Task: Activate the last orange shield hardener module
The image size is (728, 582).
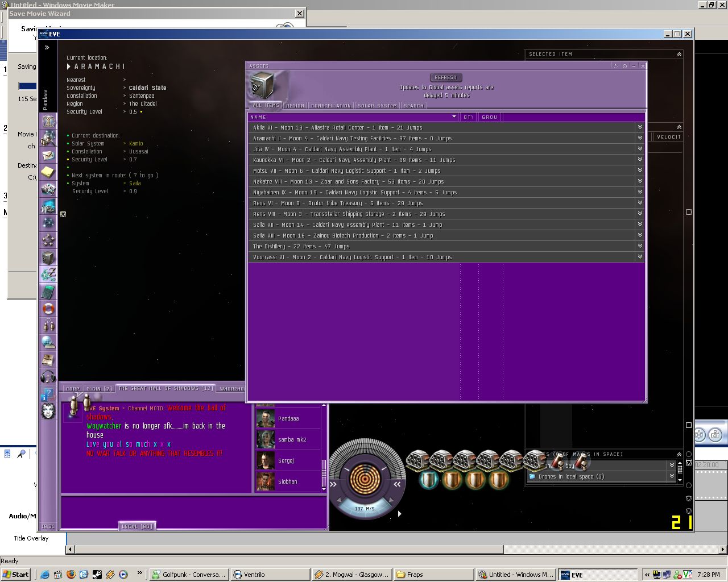Action: coord(499,480)
